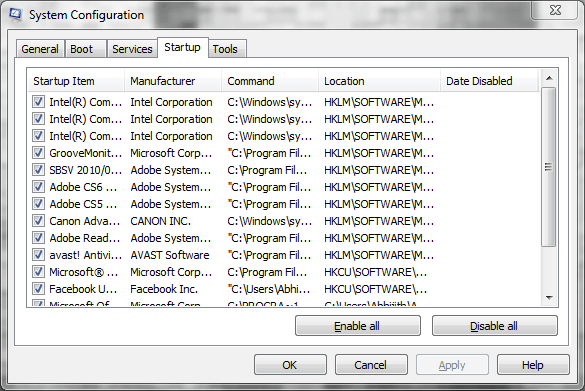This screenshot has width=585, height=391.
Task: Switch to the Boot tab
Action: pyautogui.click(x=81, y=49)
